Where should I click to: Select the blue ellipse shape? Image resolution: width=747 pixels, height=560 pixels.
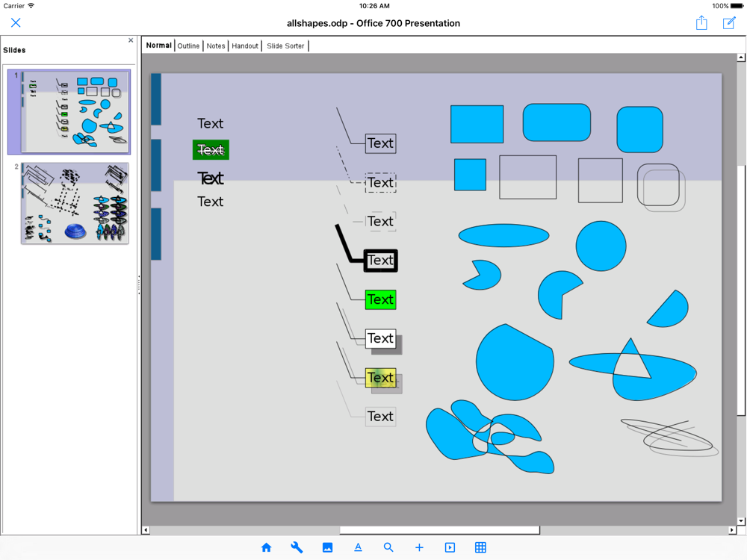503,235
